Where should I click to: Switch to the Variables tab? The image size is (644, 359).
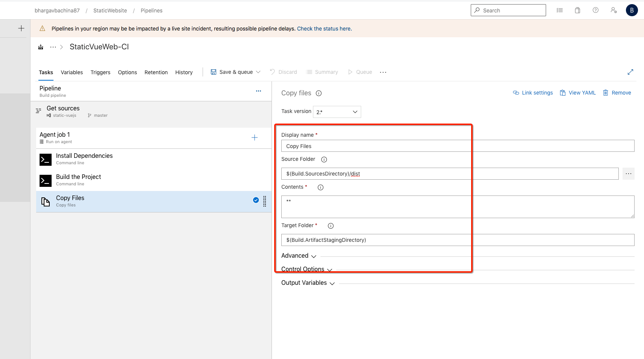72,72
